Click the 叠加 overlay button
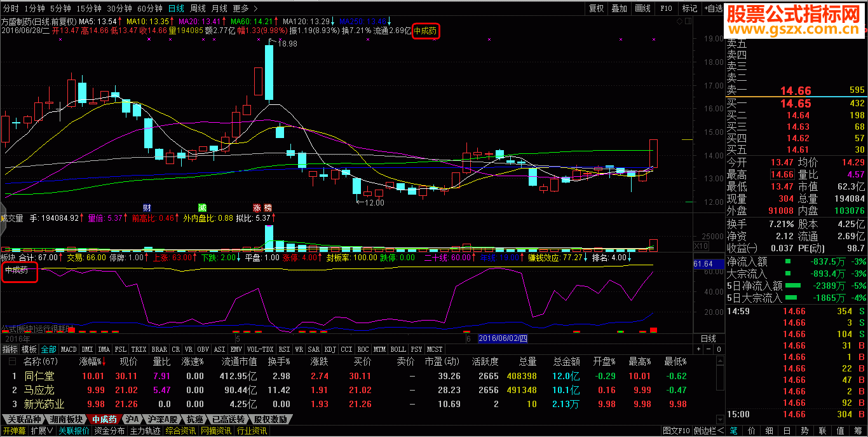Screen dimensions: 868x437 [x=619, y=8]
